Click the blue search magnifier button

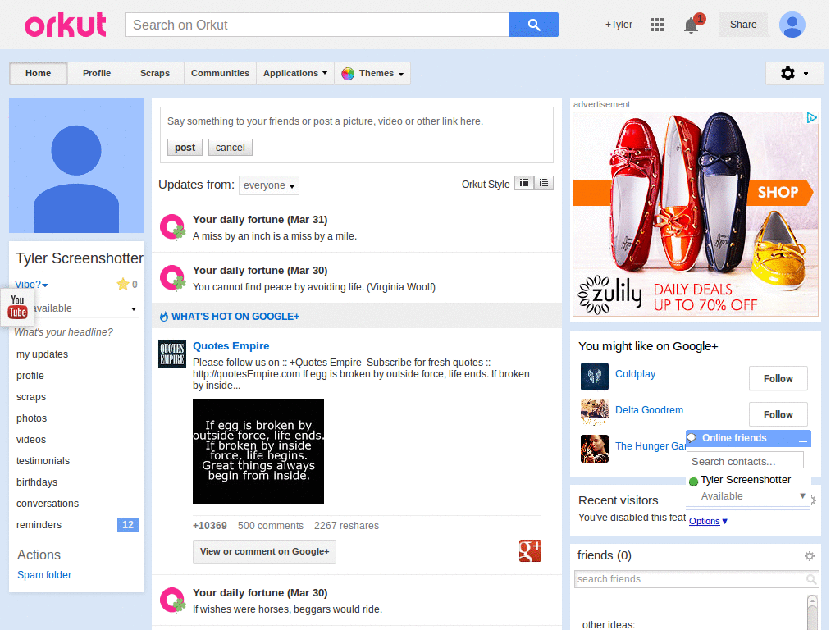[533, 25]
